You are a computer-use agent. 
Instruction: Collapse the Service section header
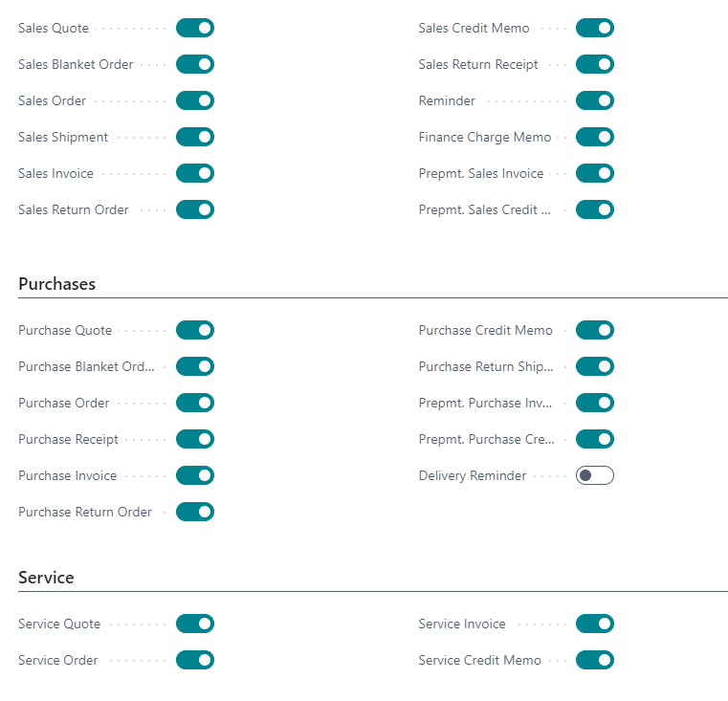pos(46,578)
